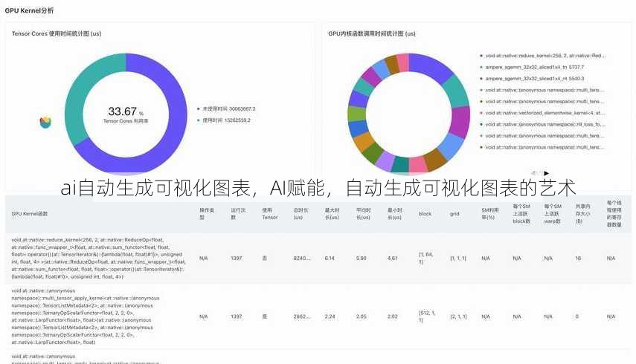The image size is (636, 364).
Task: Click the 平均时长(us) column header
Action: click(x=363, y=214)
